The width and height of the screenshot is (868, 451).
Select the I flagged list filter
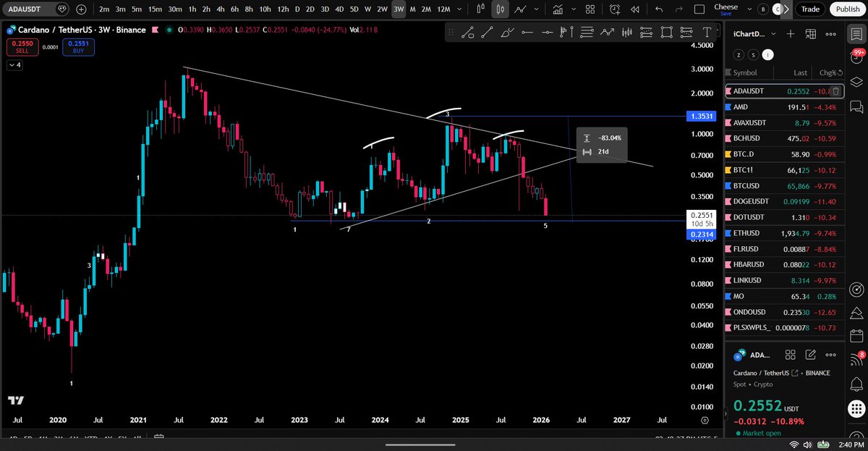click(767, 54)
